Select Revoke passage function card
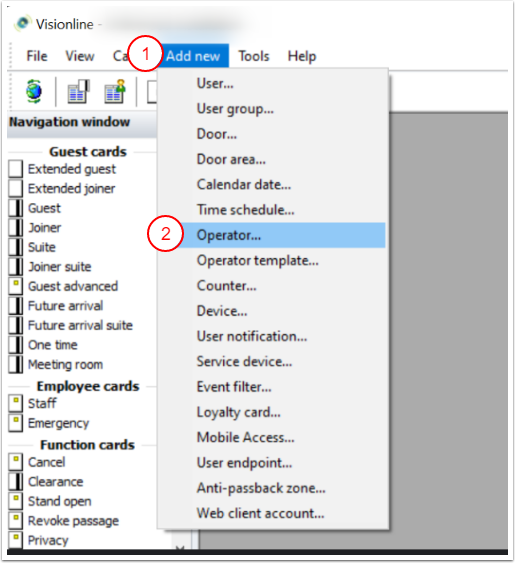 click(x=73, y=521)
